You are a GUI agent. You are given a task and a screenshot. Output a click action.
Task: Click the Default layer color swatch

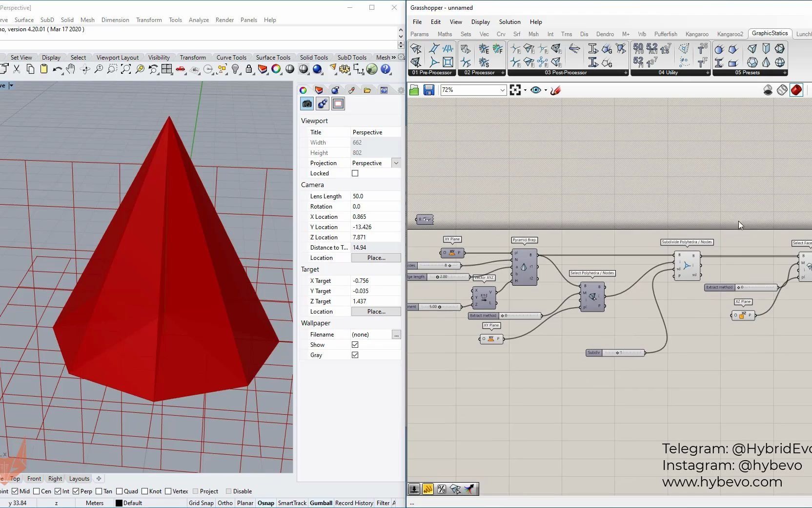tap(119, 503)
